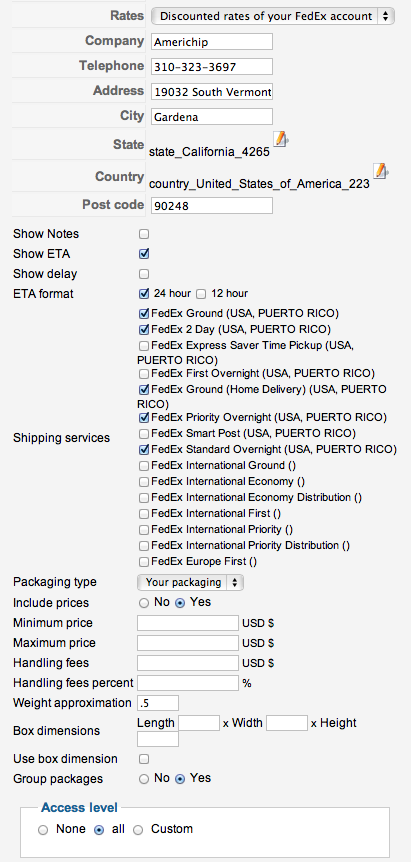Click the Weight approximation field
Screen dimensions: 411x862
(158, 703)
